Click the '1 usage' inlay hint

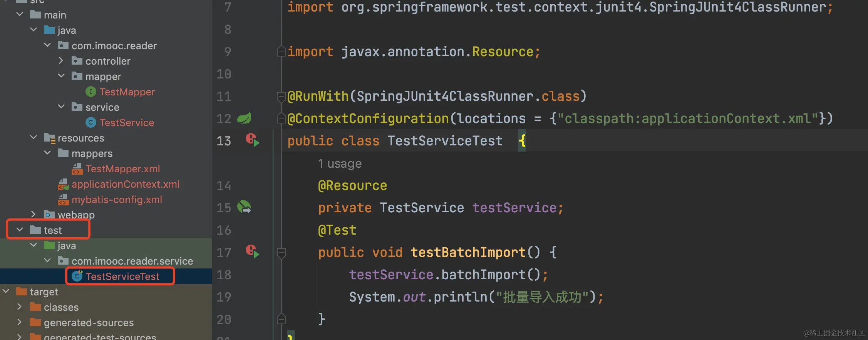(340, 164)
